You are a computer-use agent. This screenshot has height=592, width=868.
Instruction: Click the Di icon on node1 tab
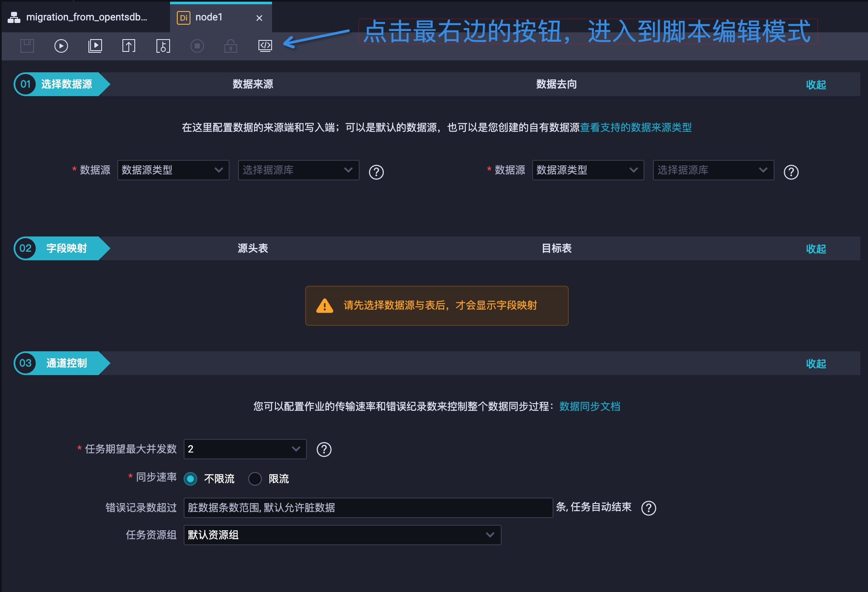[184, 17]
